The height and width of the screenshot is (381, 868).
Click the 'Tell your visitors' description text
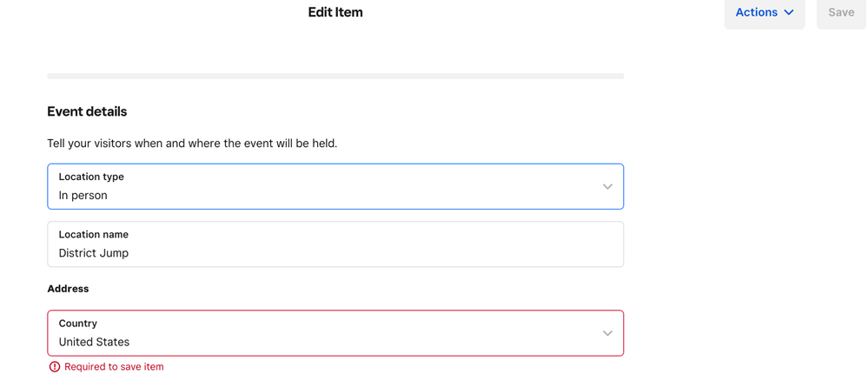pyautogui.click(x=192, y=144)
